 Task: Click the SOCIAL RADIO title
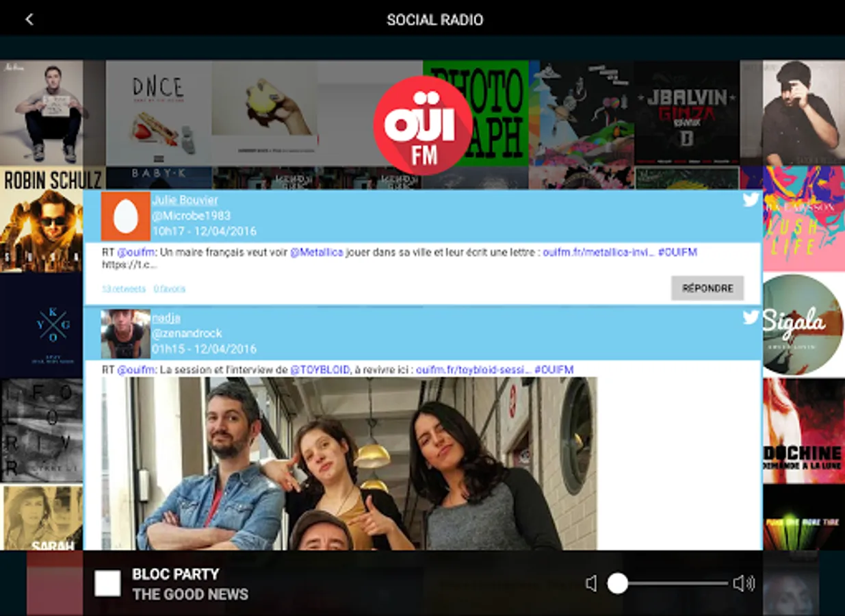435,20
